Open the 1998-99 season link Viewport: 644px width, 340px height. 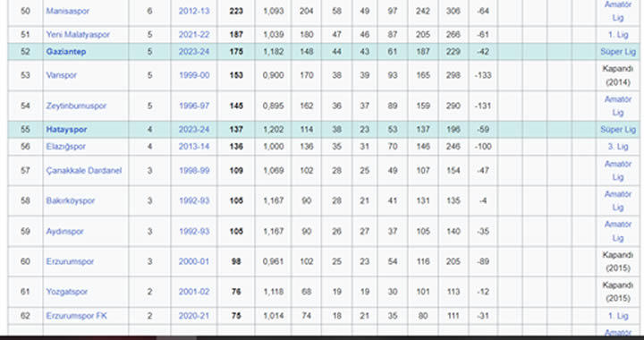pyautogui.click(x=194, y=170)
